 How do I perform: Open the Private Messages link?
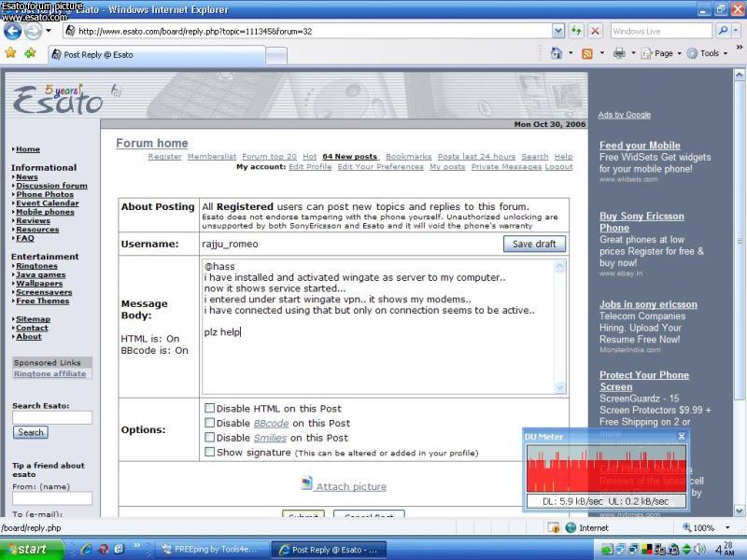point(506,167)
